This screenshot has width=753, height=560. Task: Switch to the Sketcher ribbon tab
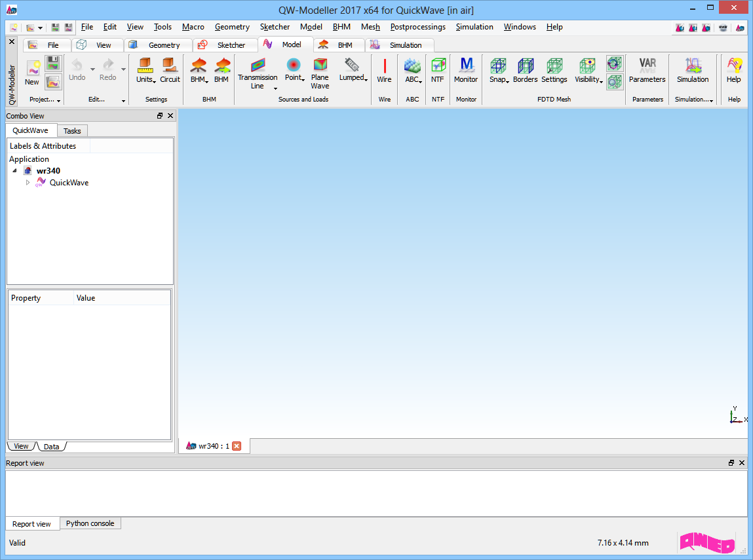click(225, 45)
